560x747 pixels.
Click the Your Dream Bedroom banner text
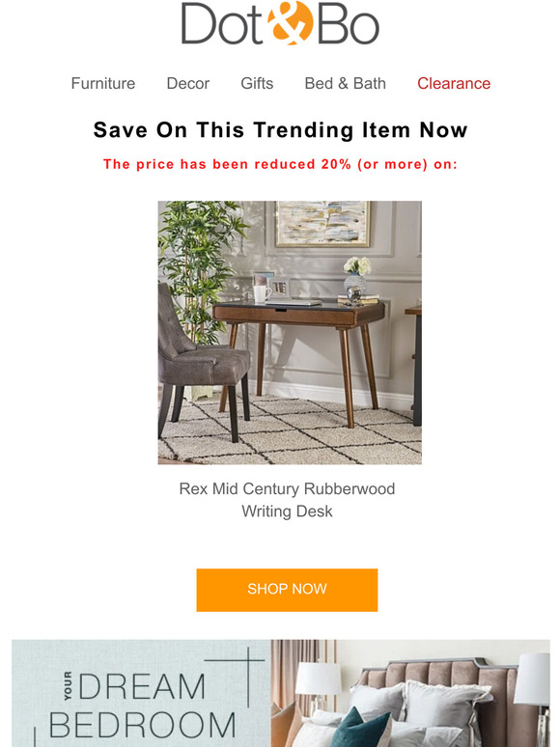(x=142, y=705)
